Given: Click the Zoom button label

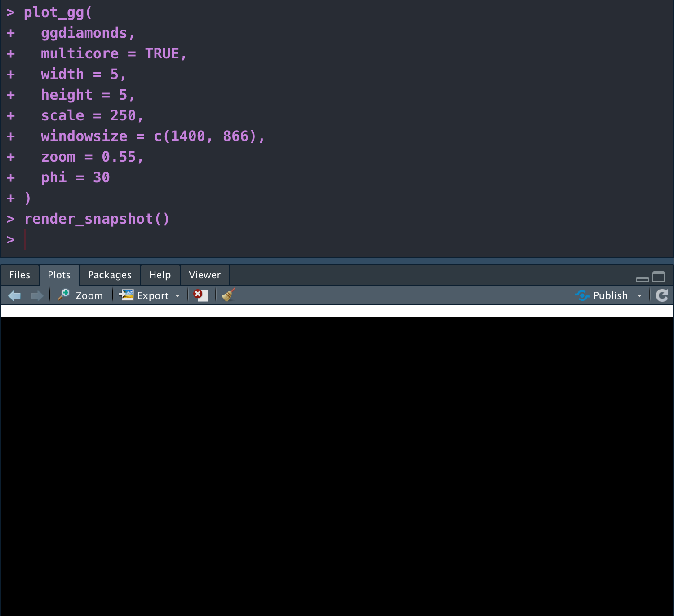Looking at the screenshot, I should (x=89, y=295).
